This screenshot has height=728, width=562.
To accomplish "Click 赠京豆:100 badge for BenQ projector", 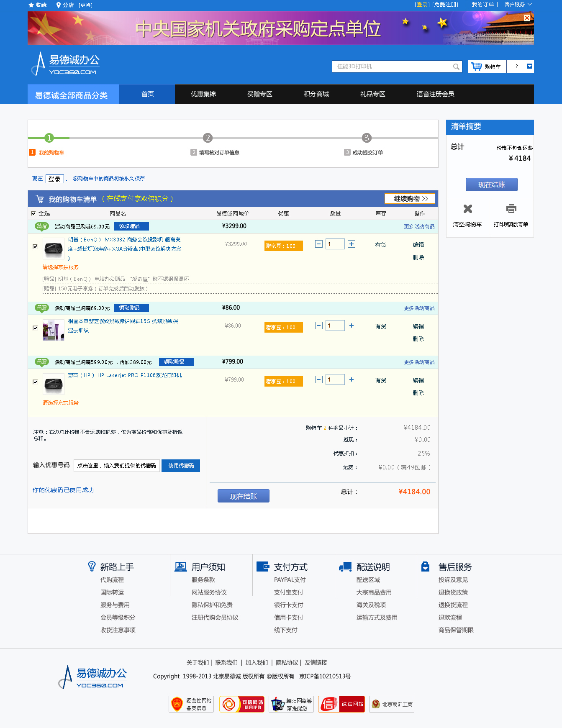I will [284, 246].
